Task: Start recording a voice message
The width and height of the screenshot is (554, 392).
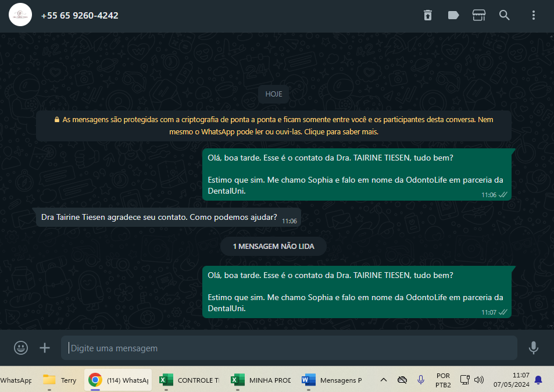Action: tap(534, 348)
